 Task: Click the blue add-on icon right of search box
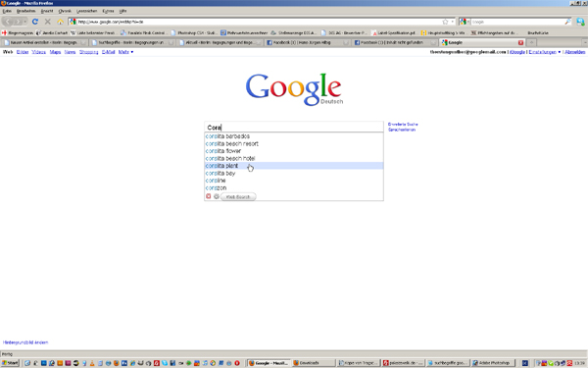coord(580,22)
